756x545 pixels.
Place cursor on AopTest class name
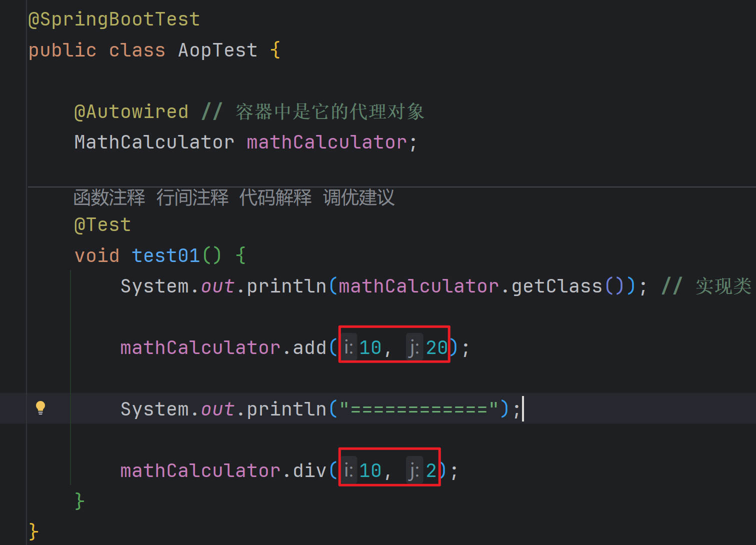pos(217,50)
